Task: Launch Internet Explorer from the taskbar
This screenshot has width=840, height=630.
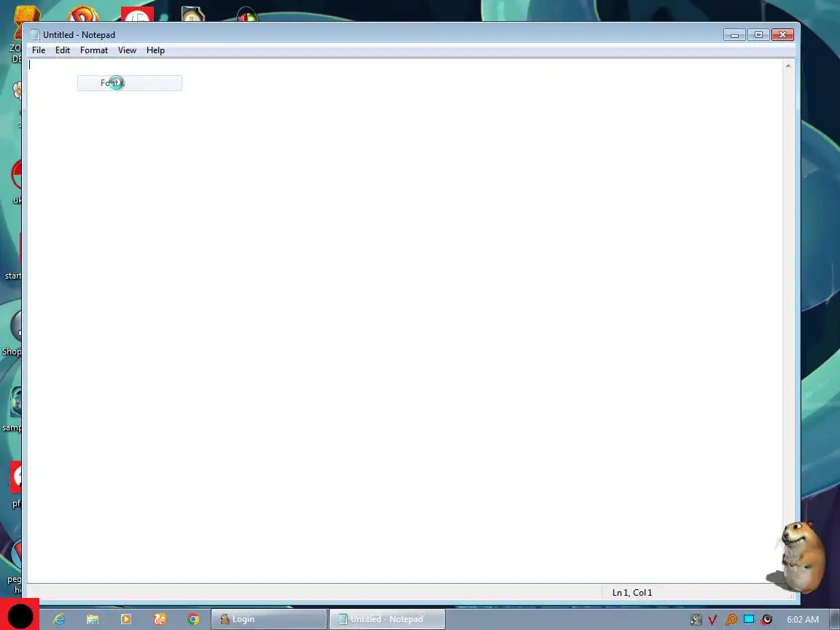Action: (x=58, y=619)
